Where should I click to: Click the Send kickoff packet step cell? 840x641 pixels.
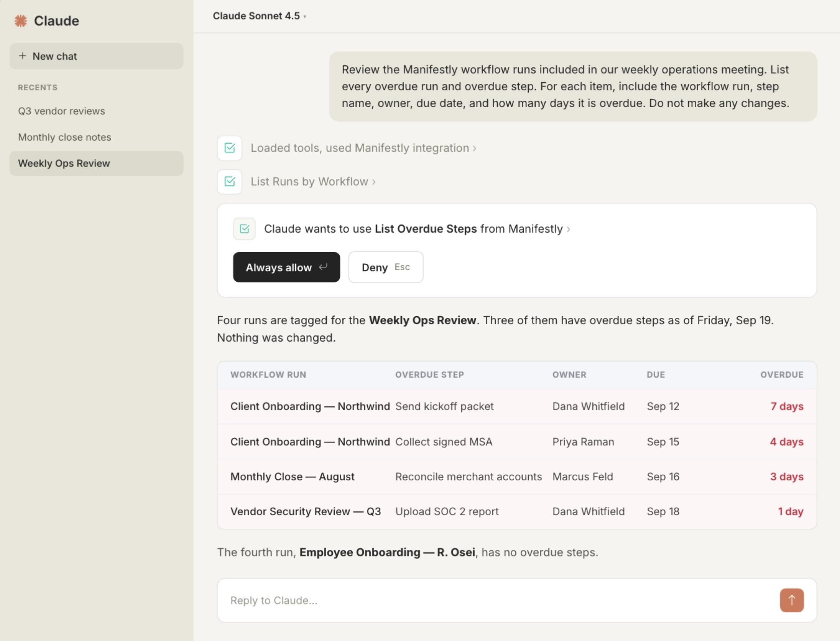pyautogui.click(x=444, y=407)
